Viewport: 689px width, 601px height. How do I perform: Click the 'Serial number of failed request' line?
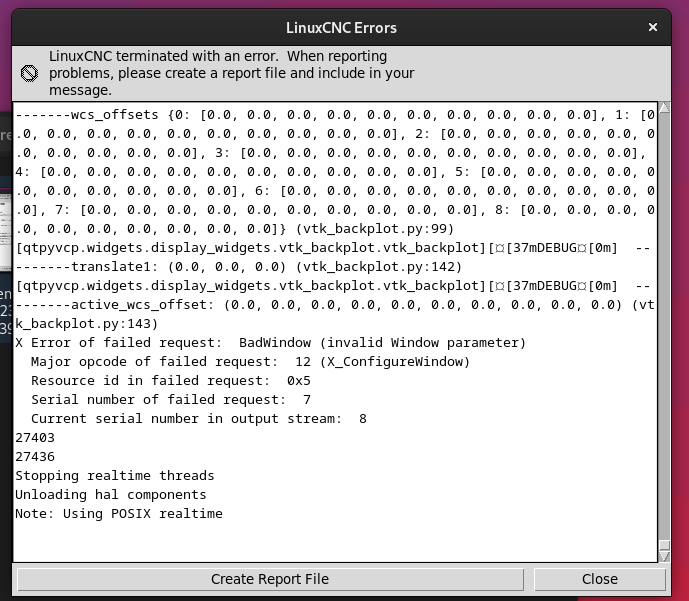pyautogui.click(x=171, y=399)
